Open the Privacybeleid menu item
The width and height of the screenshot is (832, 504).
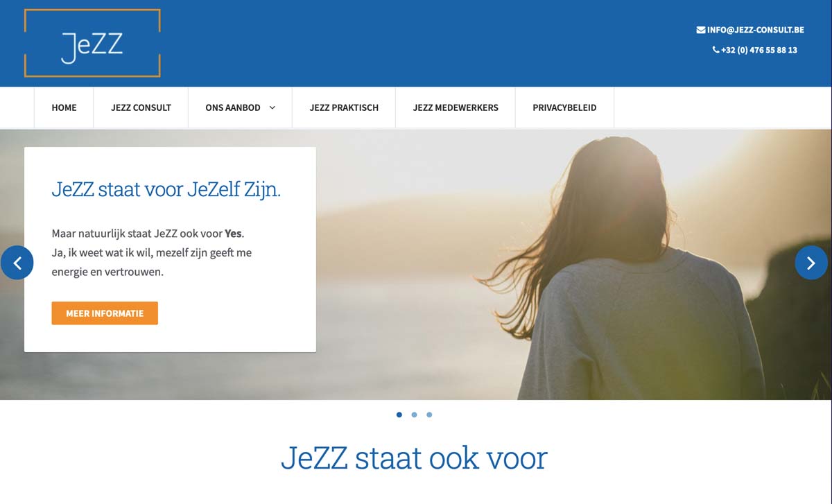pyautogui.click(x=564, y=107)
